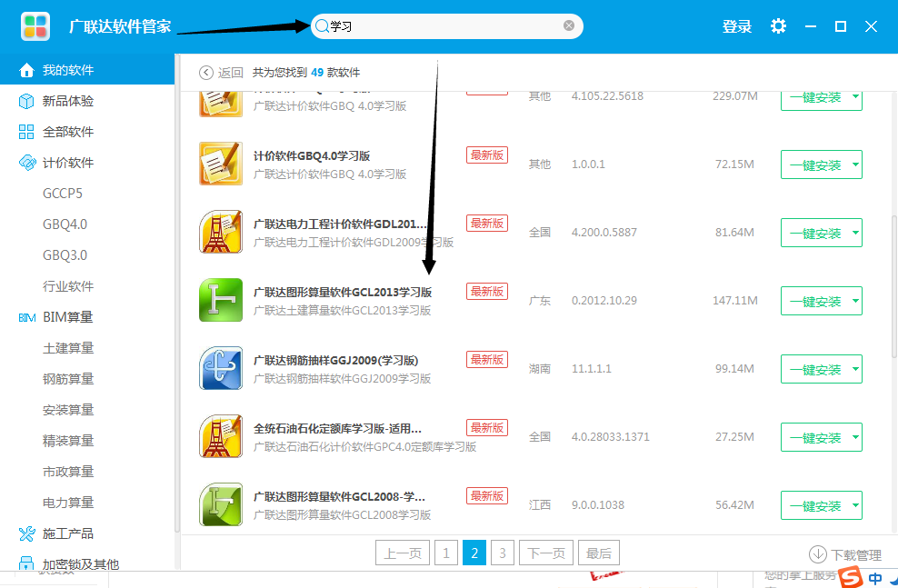The width and height of the screenshot is (898, 588).
Task: Open 广联达钢筋抽样GGJ2009(学习版) title
Action: tap(336, 360)
